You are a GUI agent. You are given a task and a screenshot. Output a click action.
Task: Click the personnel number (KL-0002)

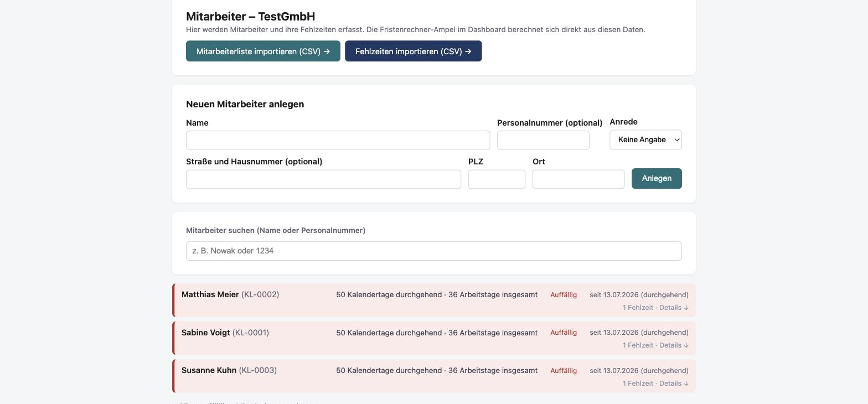pos(260,294)
